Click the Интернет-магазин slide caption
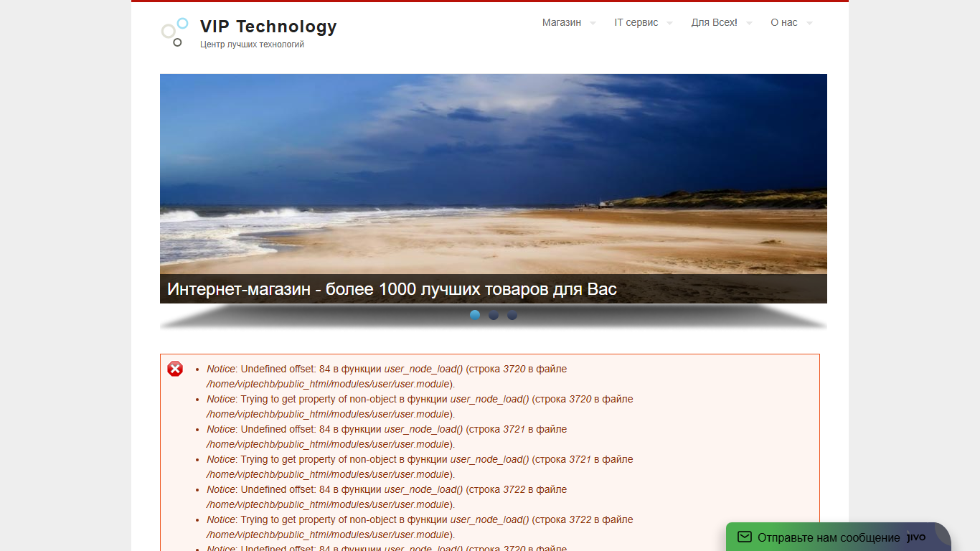Image resolution: width=980 pixels, height=551 pixels. click(x=392, y=289)
